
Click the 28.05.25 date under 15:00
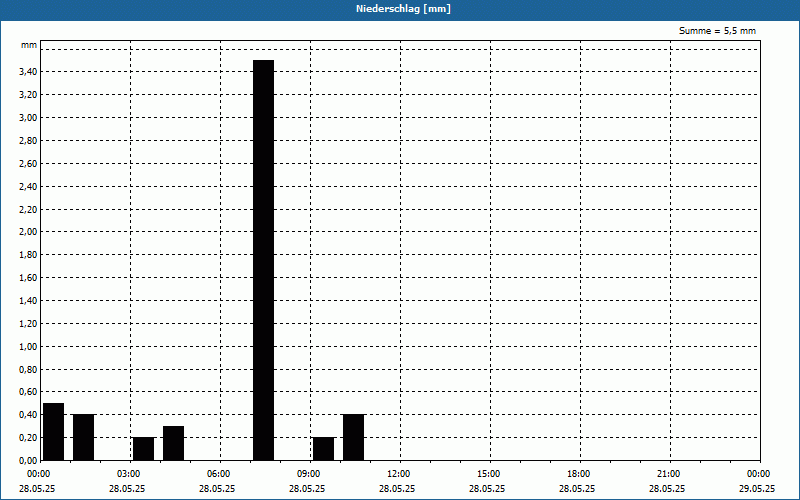coord(487,489)
